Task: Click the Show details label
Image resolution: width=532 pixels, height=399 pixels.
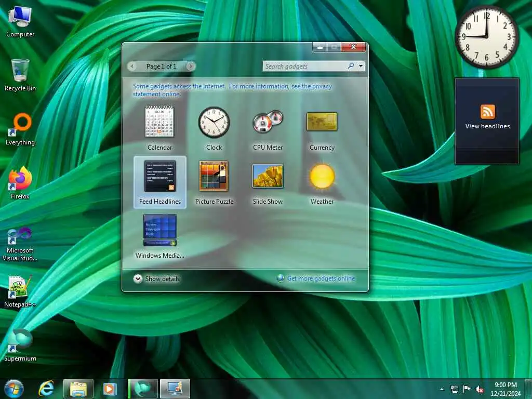Action: point(163,279)
